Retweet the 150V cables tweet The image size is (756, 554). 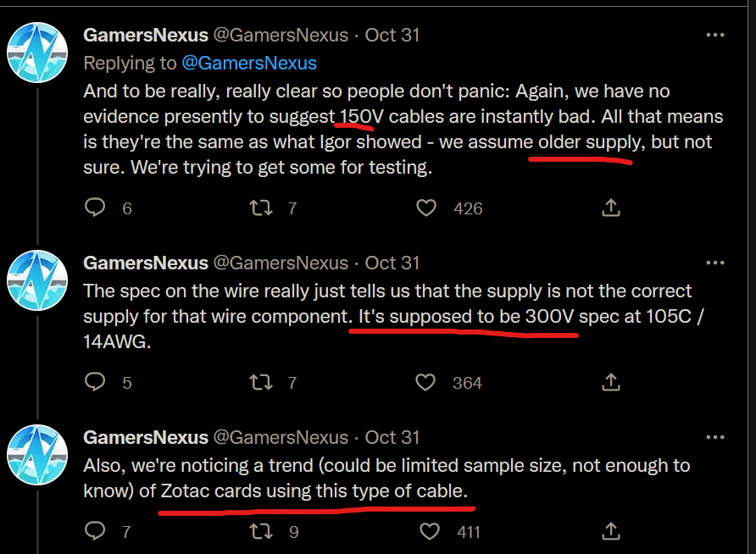coord(263,208)
